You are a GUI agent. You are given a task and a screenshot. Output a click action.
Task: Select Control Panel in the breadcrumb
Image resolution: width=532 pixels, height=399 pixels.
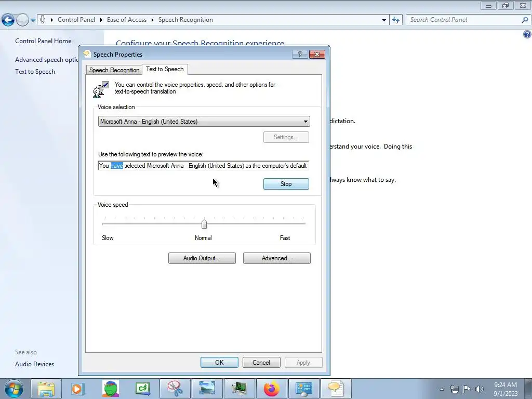click(x=76, y=20)
